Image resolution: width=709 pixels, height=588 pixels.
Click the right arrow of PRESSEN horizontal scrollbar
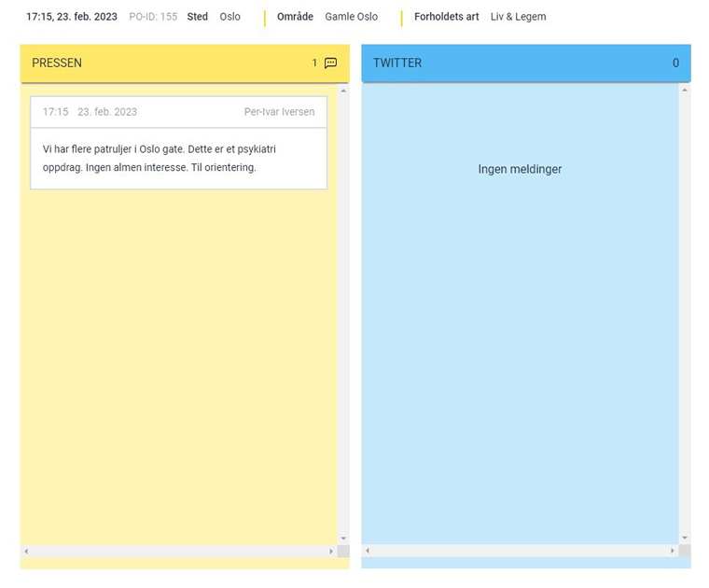(331, 551)
